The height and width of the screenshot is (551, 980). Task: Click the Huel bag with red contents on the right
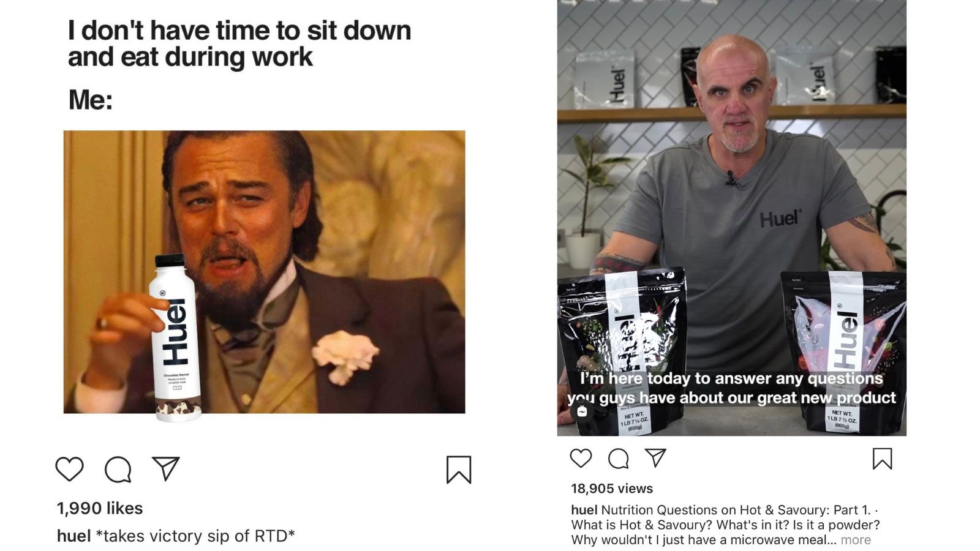(x=843, y=353)
